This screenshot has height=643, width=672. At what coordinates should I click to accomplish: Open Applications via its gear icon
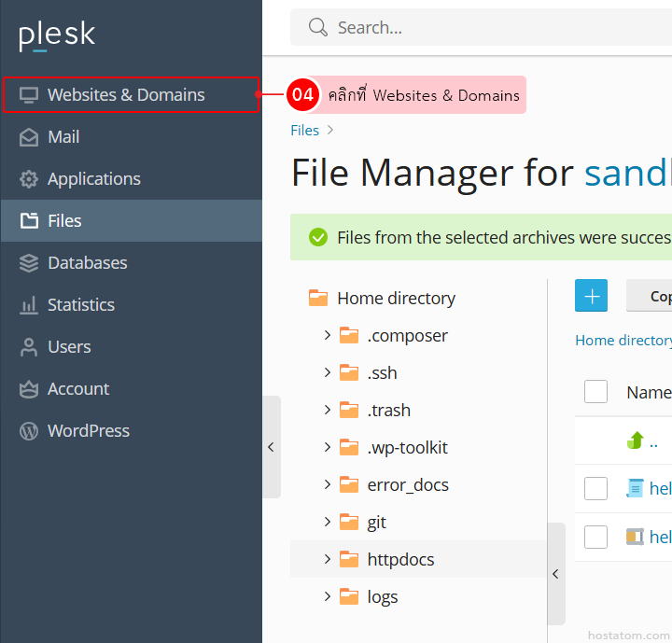pyautogui.click(x=29, y=179)
